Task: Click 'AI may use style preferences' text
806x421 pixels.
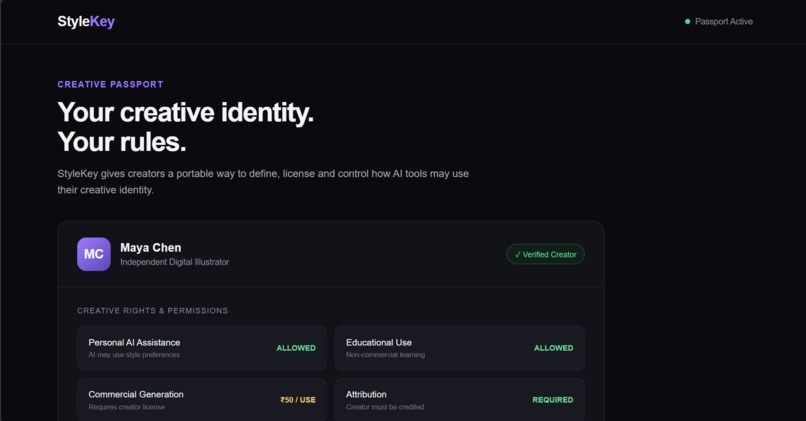Action: click(x=134, y=355)
